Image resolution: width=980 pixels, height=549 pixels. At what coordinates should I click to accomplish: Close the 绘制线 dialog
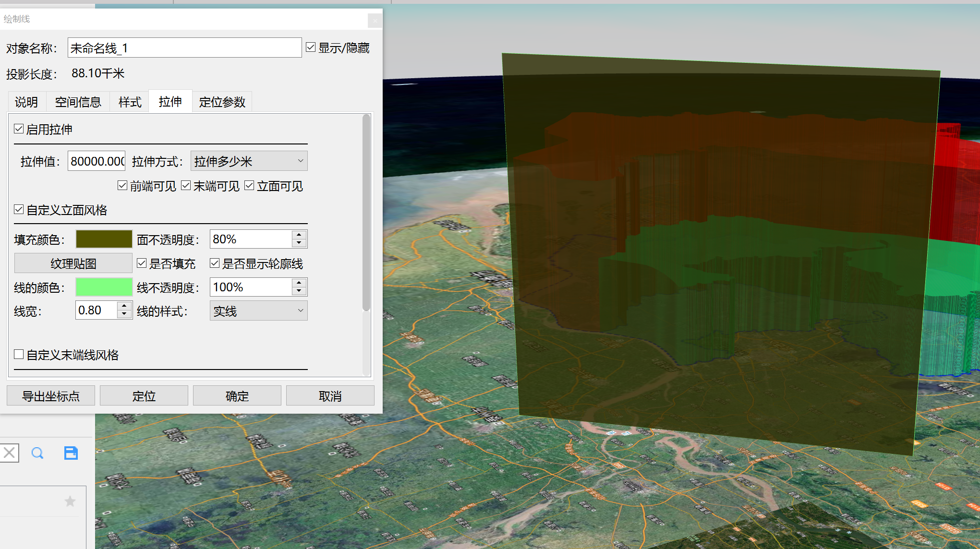(x=375, y=21)
